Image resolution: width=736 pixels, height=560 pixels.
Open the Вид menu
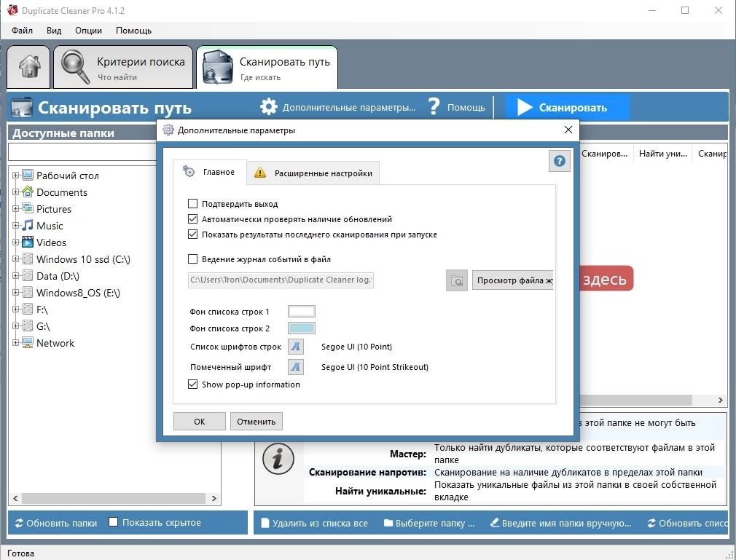54,31
